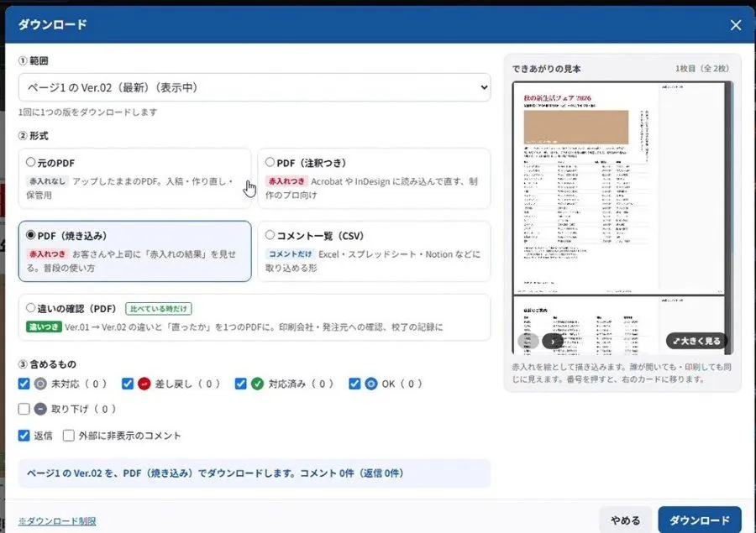Click the 1枚目（全 2枚） page counter
The width and height of the screenshot is (756, 533).
point(702,69)
